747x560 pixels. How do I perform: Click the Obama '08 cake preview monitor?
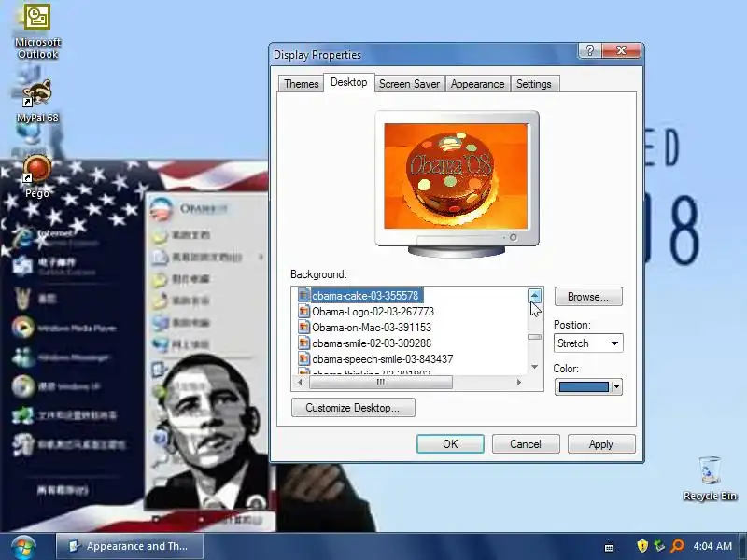click(457, 183)
